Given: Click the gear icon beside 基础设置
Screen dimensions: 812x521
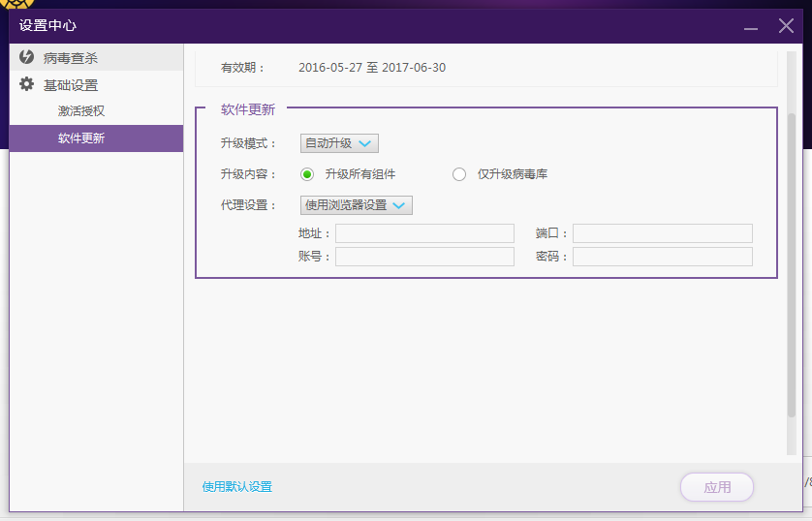Looking at the screenshot, I should (x=26, y=85).
